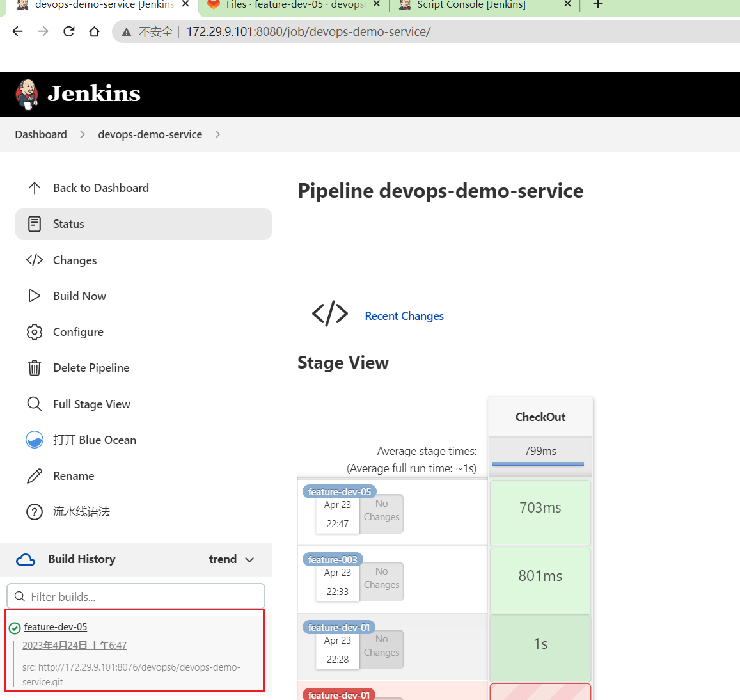Viewport: 740px width, 700px height.
Task: Click the Build History cloud icon
Action: tap(26, 560)
